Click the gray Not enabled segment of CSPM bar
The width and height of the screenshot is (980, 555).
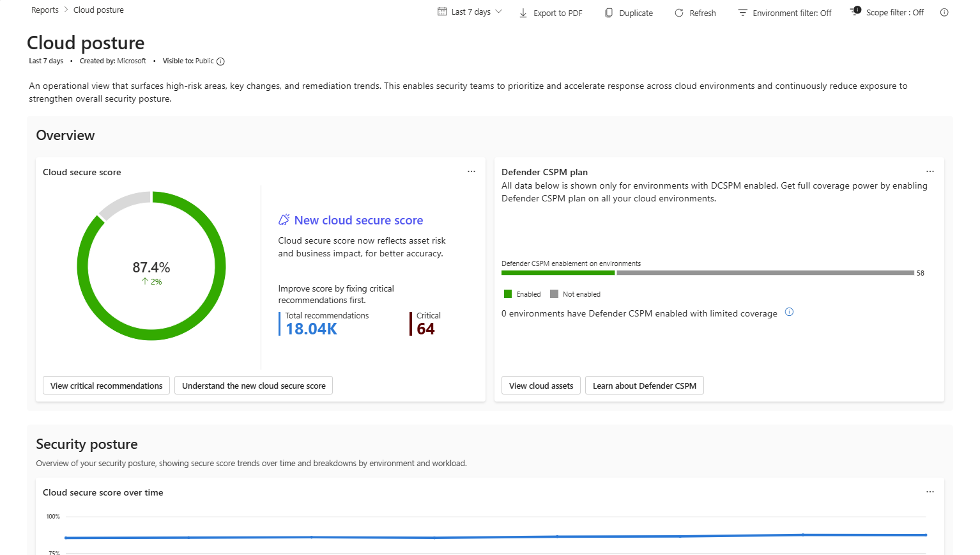(765, 273)
